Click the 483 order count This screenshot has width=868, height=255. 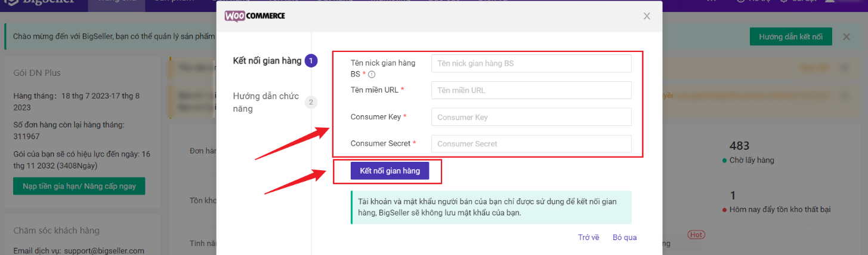tap(739, 146)
